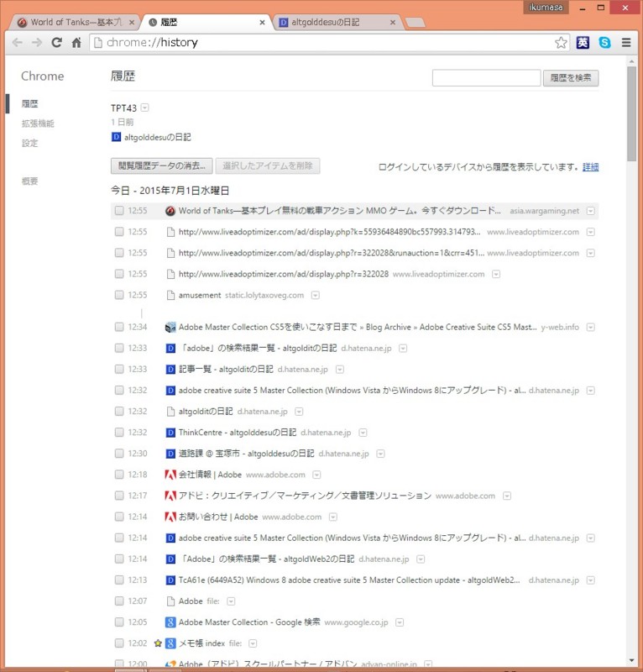Click the Adobe icon next to お問い合わせ | Adobe
Image resolution: width=643 pixels, height=672 pixels.
(x=170, y=517)
